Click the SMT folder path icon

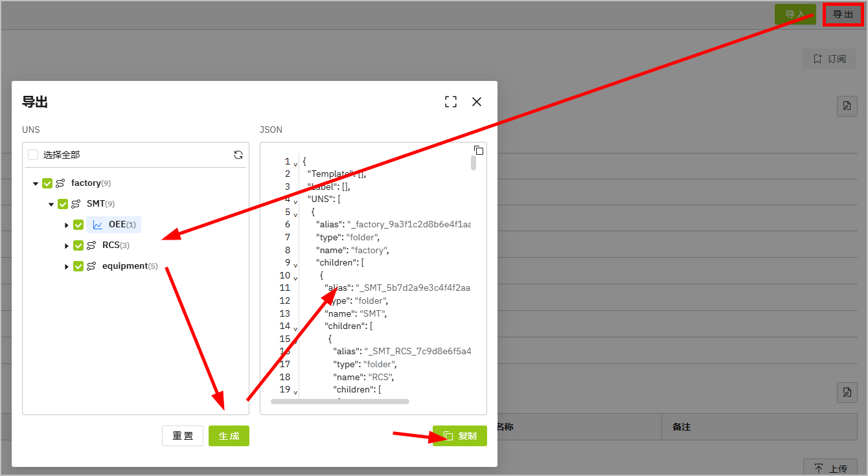(76, 204)
